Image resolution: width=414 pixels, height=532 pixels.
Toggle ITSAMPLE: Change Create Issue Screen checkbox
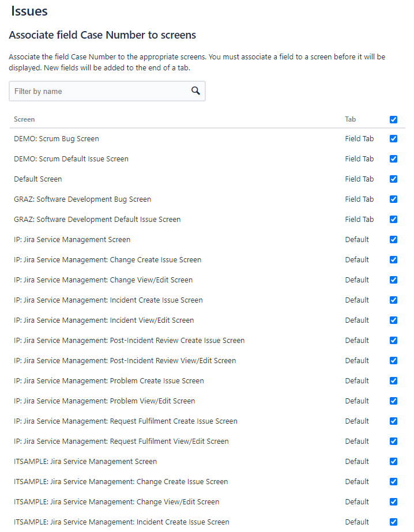(393, 481)
